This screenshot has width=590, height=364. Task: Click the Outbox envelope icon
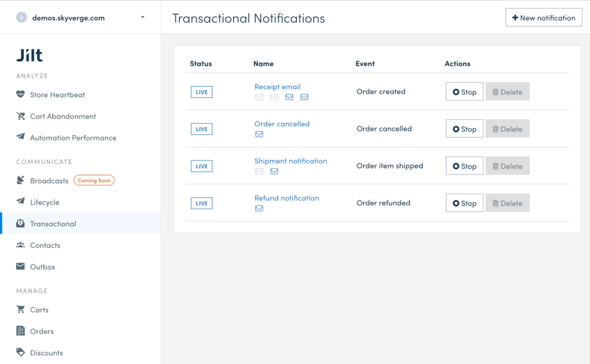click(x=20, y=266)
